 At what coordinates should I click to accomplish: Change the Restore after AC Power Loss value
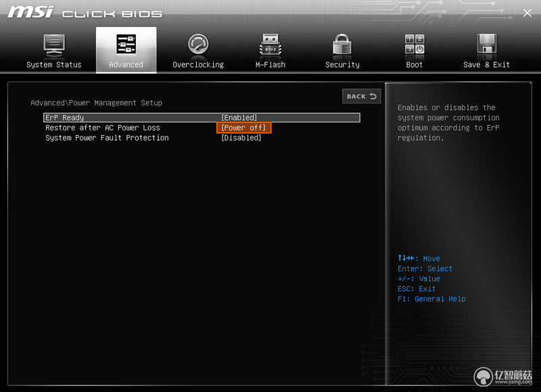click(x=244, y=128)
